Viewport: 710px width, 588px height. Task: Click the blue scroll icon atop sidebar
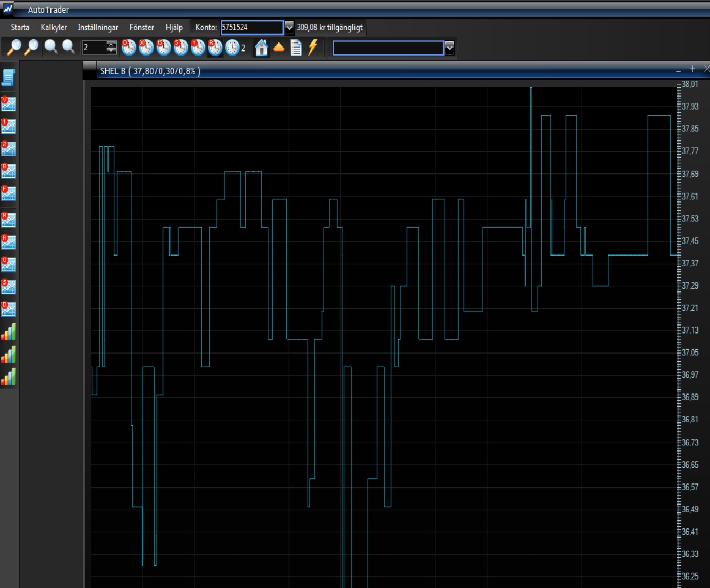pos(9,78)
